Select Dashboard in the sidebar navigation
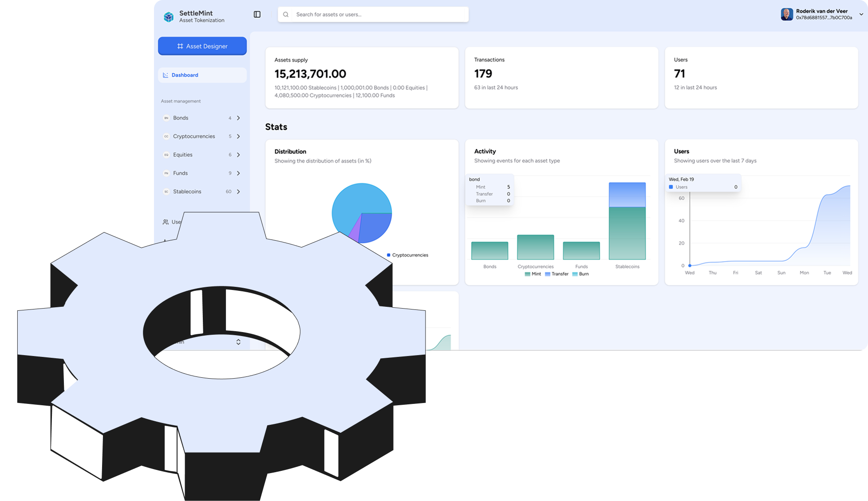Viewport: 868px width, 501px height. (x=185, y=74)
